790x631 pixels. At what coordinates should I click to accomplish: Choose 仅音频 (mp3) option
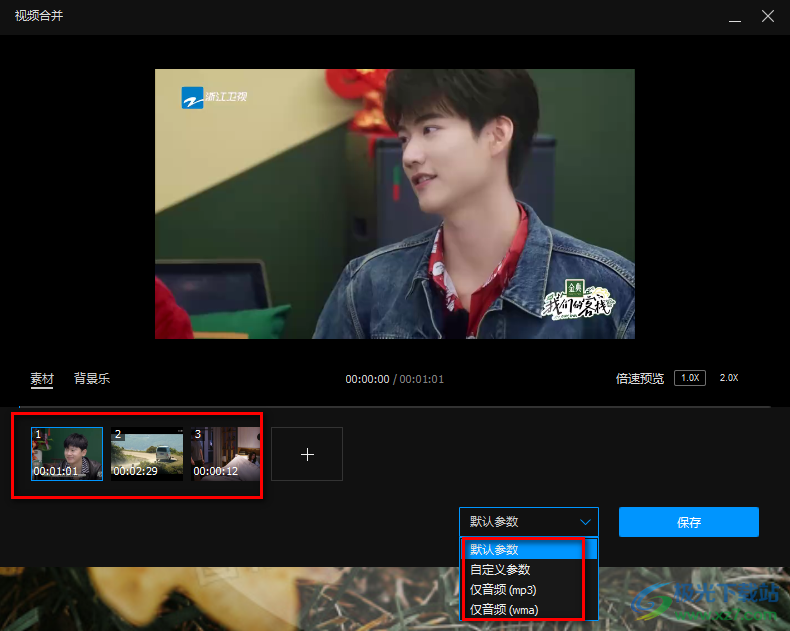(529, 590)
